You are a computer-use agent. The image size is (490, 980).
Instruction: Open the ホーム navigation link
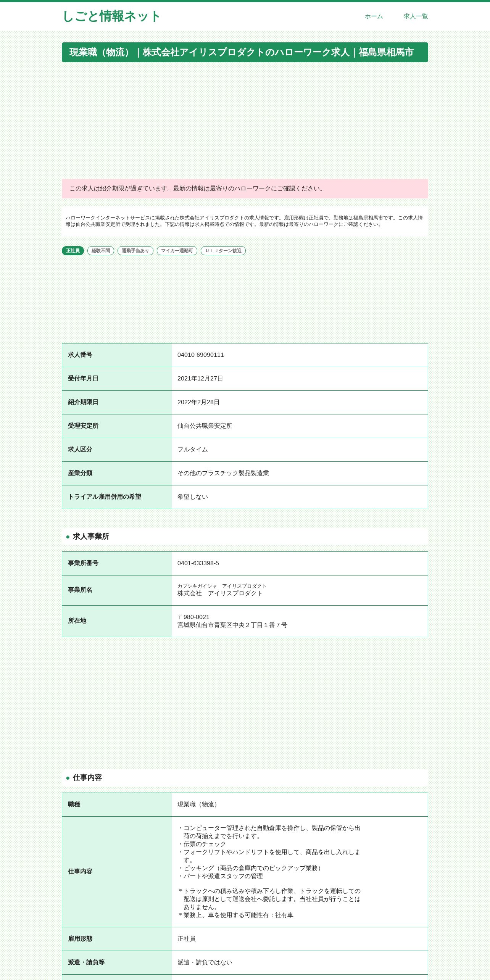[x=374, y=16]
